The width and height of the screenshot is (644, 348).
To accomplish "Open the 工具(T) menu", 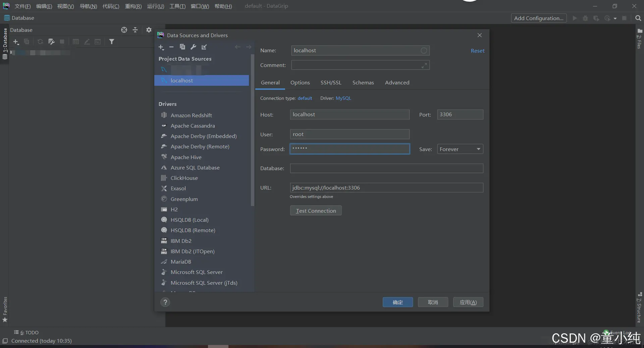I will coord(177,6).
